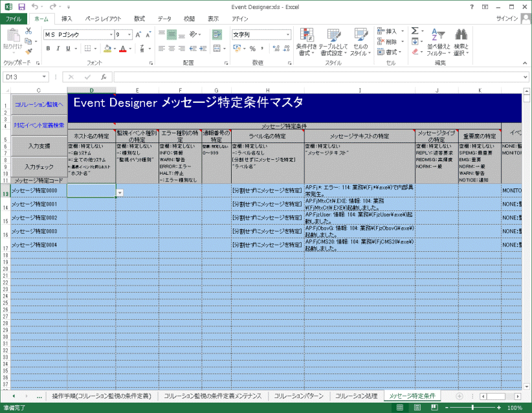The width and height of the screenshot is (532, 413).
Task: Click the Undo arrow icon
Action: (x=34, y=6)
